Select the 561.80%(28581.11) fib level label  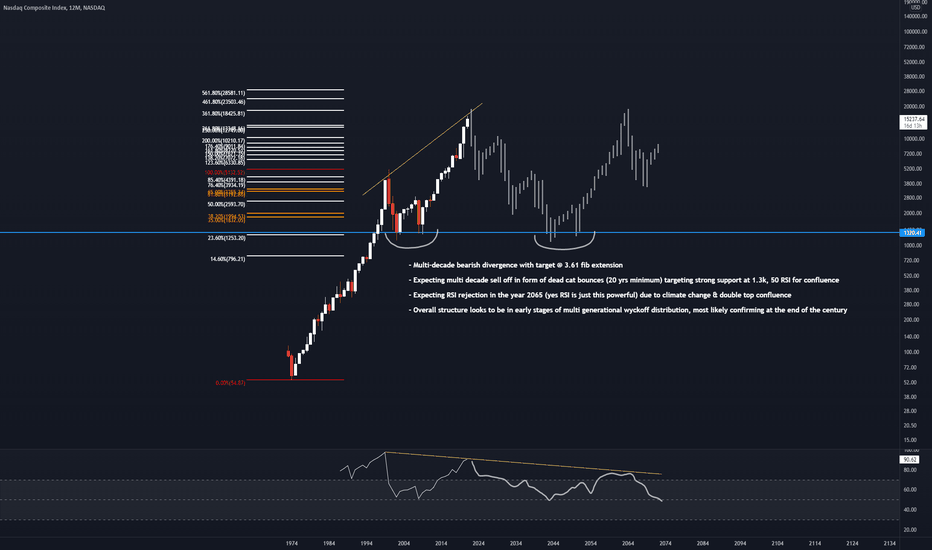(223, 93)
